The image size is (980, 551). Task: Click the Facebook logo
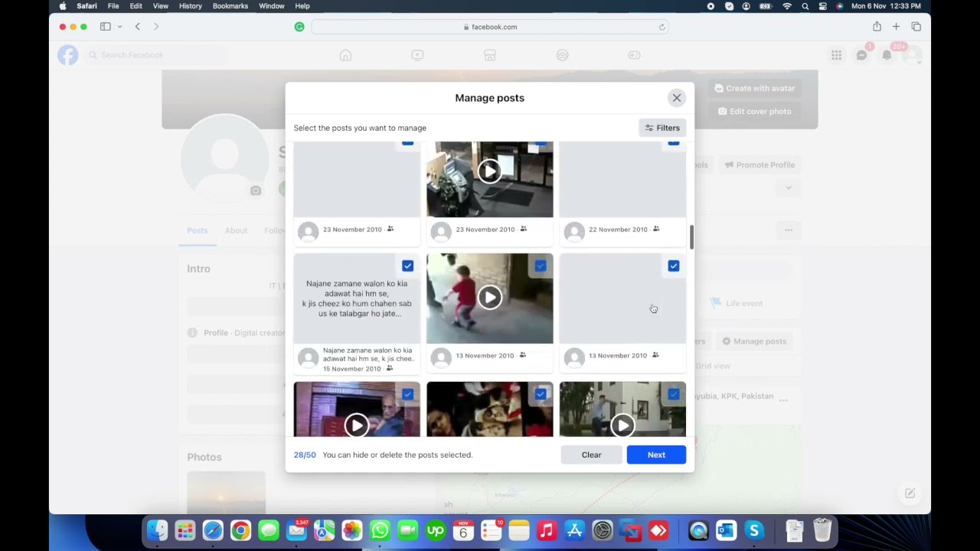point(68,55)
